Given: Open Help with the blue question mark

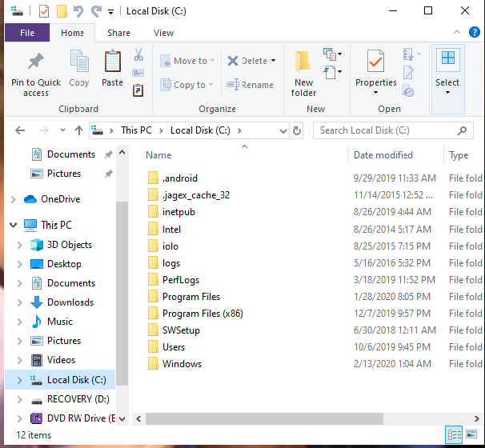Looking at the screenshot, I should (x=475, y=32).
